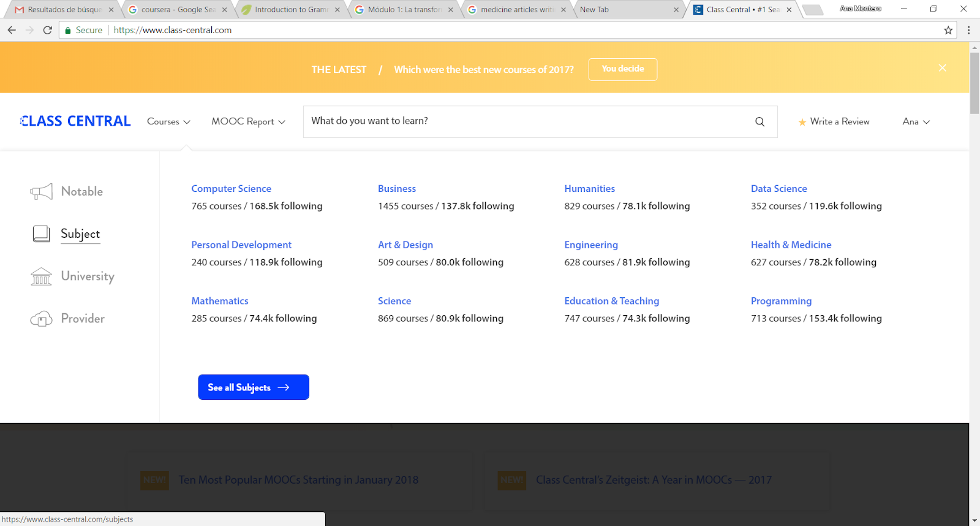Select the Notable menu item
The image size is (980, 526).
pyautogui.click(x=81, y=191)
